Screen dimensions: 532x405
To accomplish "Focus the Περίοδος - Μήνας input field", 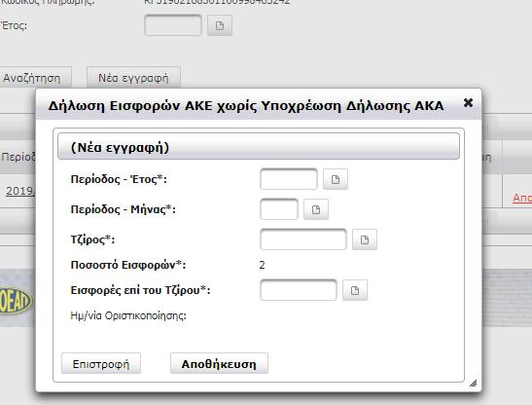I will point(279,209).
